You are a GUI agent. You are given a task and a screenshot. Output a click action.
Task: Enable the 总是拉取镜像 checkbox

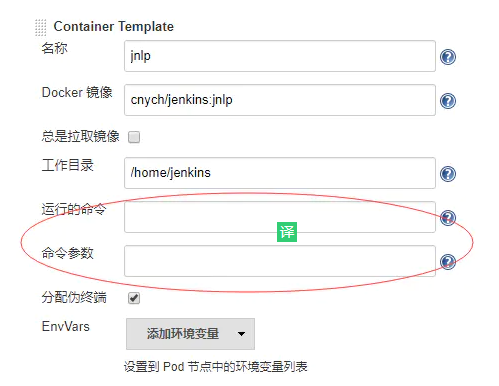(134, 137)
